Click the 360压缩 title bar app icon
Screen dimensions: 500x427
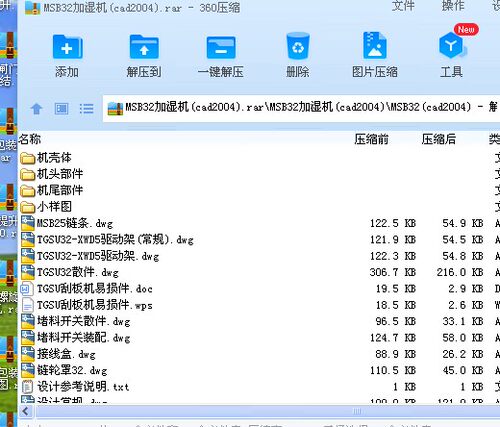(x=33, y=7)
